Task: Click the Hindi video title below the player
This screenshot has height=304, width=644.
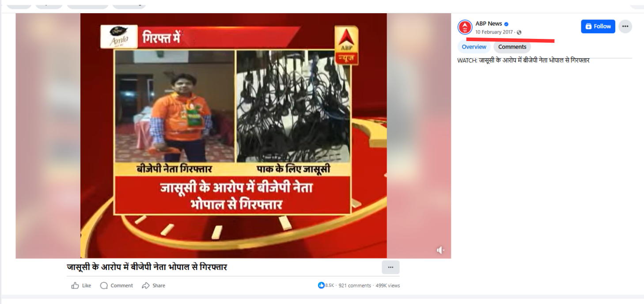Action: [x=147, y=267]
